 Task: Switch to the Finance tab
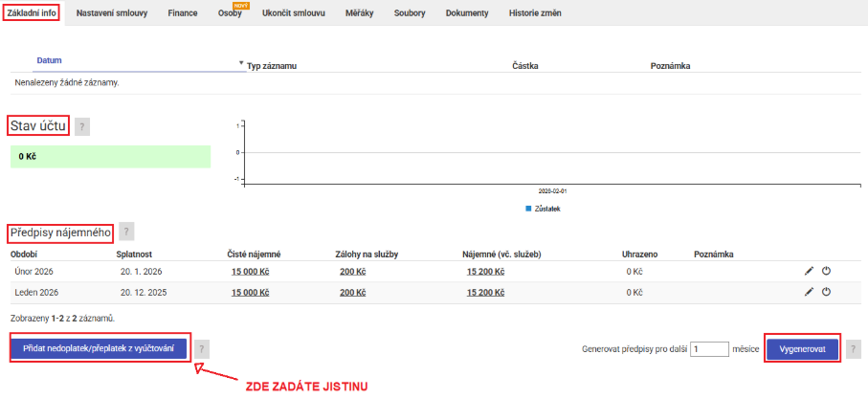(x=183, y=14)
